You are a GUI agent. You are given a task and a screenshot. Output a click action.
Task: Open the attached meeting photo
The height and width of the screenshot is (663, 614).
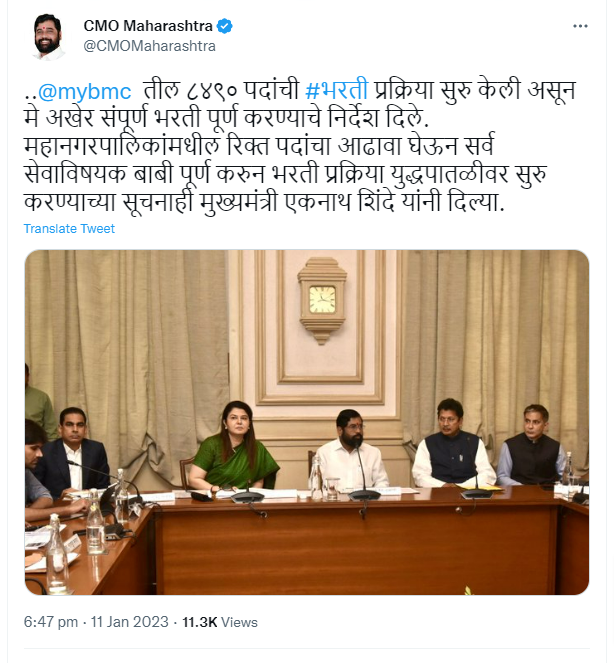(307, 422)
